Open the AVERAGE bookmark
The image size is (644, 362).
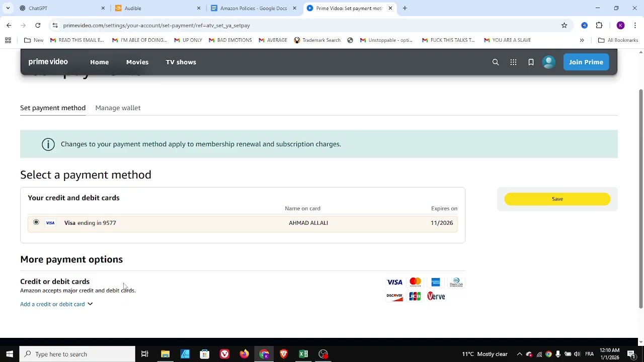[273, 40]
